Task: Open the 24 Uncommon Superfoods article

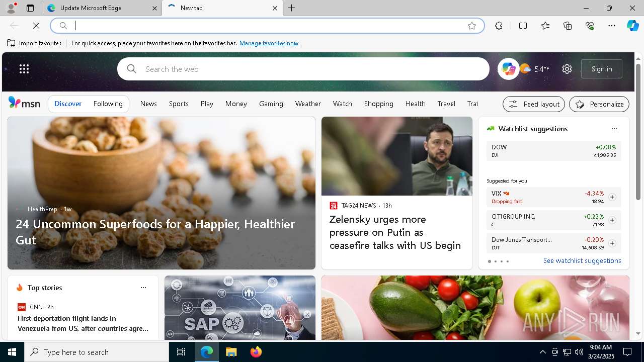Action: [155, 232]
